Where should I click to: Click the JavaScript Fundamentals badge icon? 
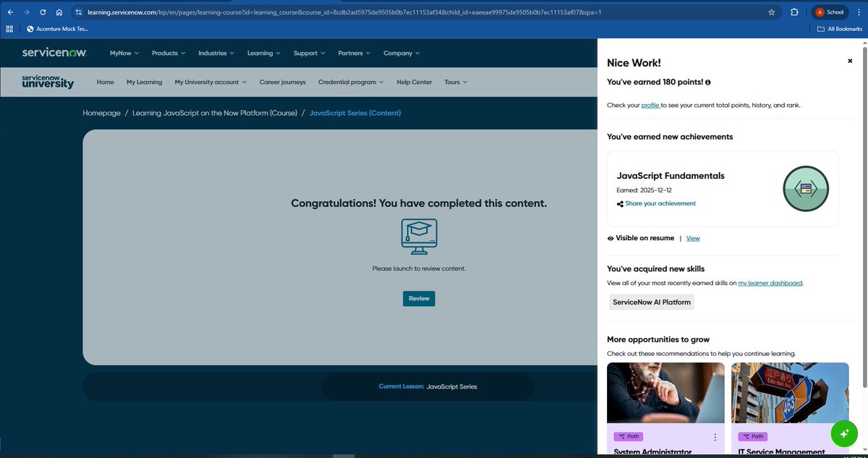[x=806, y=189]
